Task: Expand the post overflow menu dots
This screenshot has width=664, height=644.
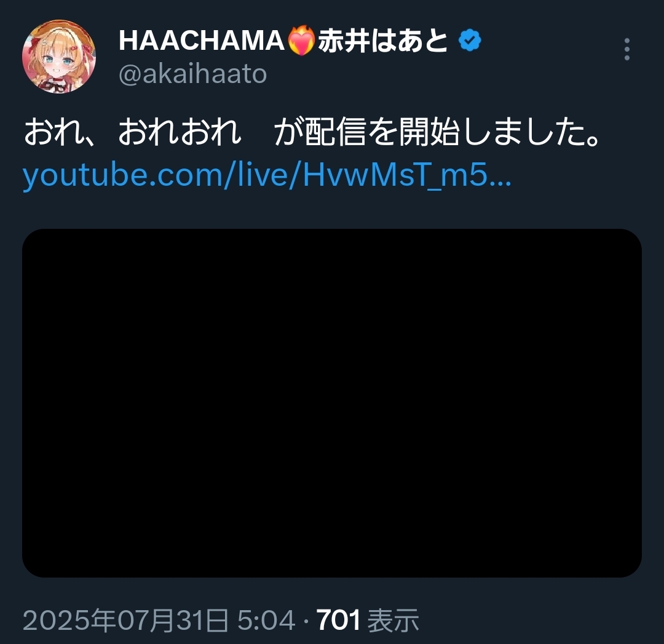Action: [x=626, y=49]
